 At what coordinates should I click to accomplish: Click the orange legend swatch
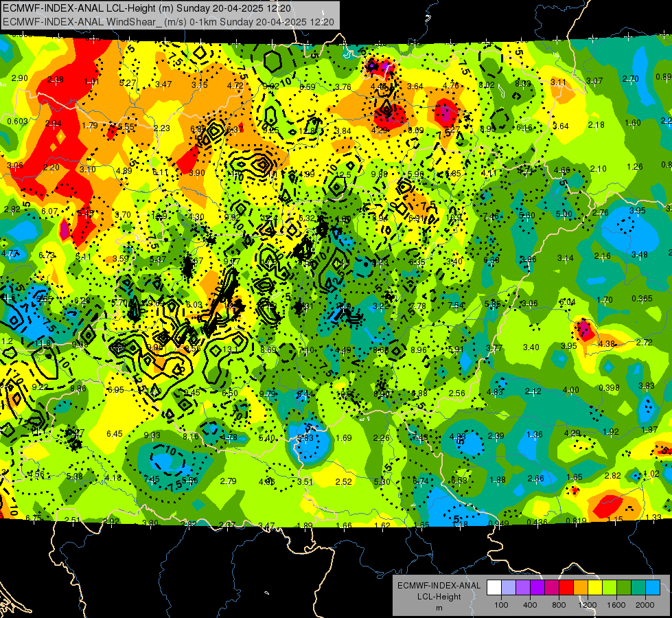581,588
